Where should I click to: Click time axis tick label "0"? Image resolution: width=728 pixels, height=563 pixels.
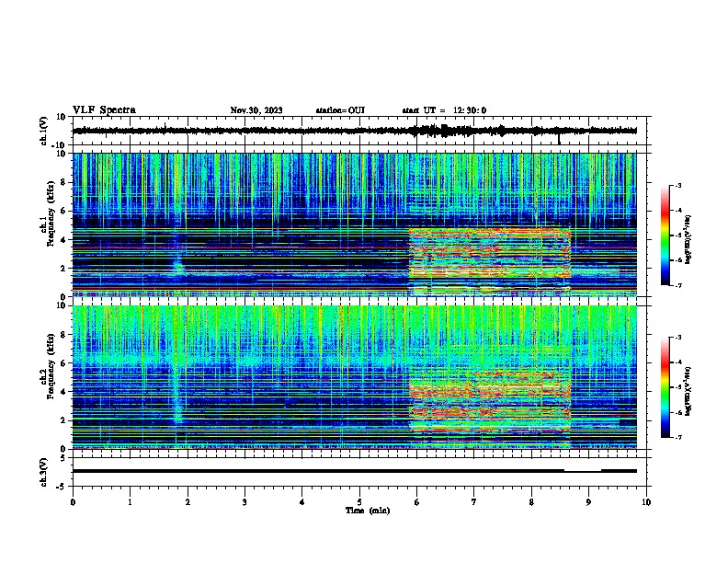click(x=73, y=502)
